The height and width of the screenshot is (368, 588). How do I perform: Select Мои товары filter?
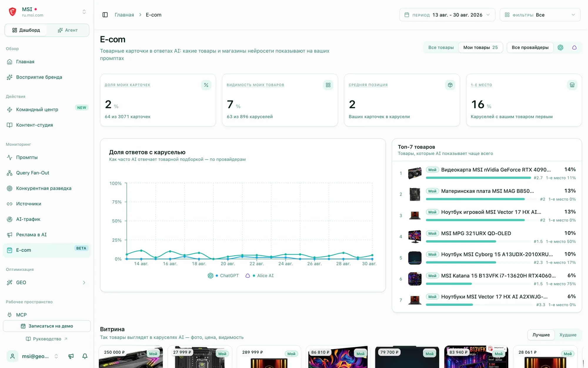[480, 47]
